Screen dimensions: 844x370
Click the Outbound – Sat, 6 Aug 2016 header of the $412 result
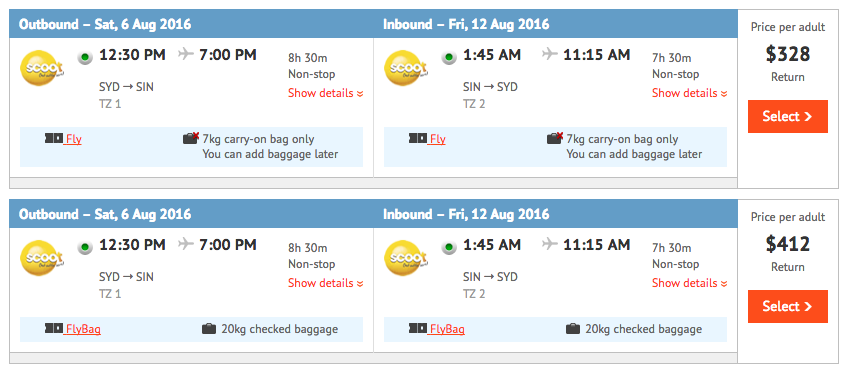105,214
